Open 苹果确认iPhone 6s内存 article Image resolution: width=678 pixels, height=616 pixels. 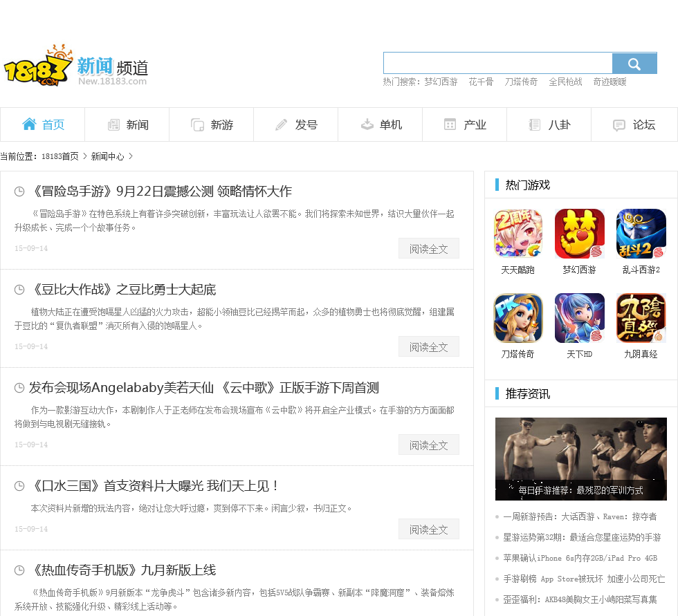(x=580, y=558)
